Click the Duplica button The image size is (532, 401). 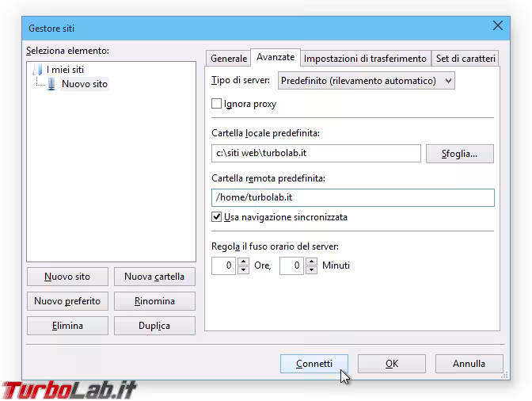(154, 326)
